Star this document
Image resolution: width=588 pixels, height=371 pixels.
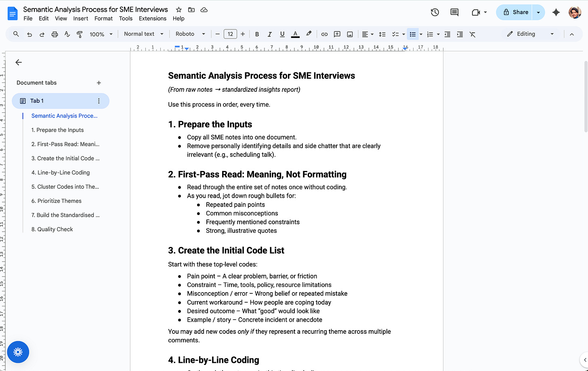(178, 10)
